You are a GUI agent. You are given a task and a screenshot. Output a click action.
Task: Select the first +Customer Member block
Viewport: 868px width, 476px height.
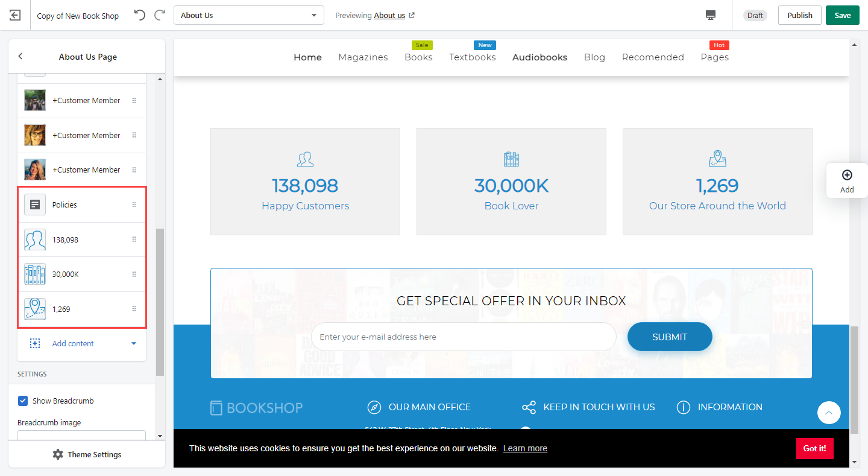tap(82, 101)
